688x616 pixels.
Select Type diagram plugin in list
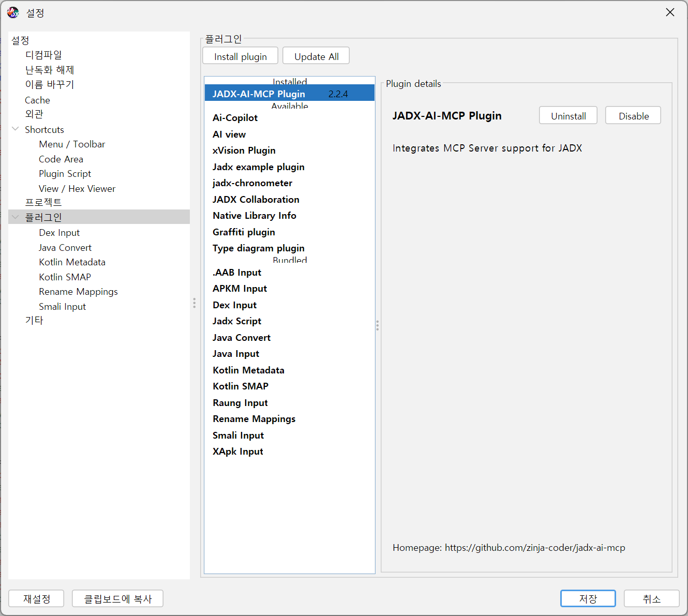pyautogui.click(x=289, y=248)
